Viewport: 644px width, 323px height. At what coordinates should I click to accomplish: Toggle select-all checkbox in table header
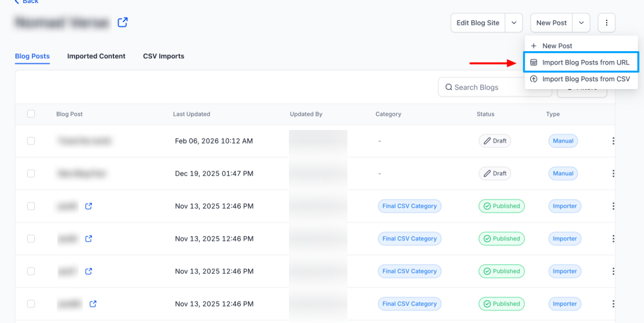(31, 114)
